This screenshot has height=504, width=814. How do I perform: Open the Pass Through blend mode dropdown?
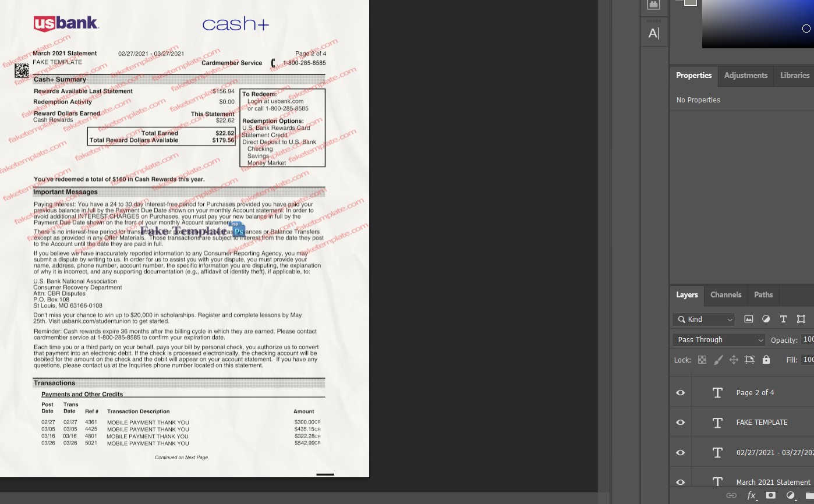pyautogui.click(x=719, y=339)
